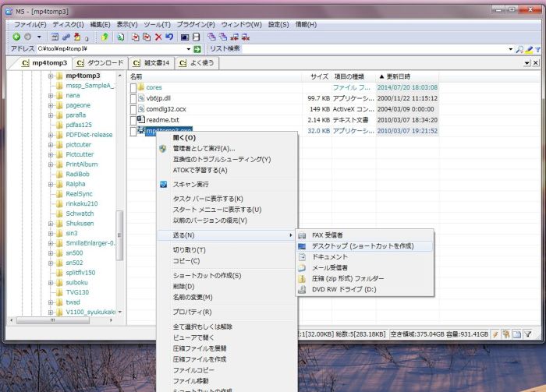
Task: Check the box beside vb6jp.dll
Action: coord(133,98)
